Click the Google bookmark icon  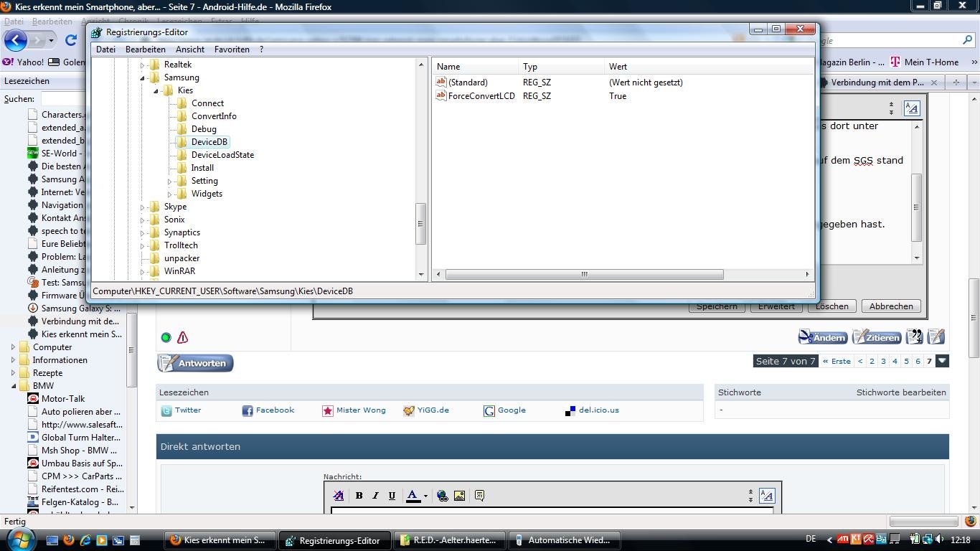(489, 411)
